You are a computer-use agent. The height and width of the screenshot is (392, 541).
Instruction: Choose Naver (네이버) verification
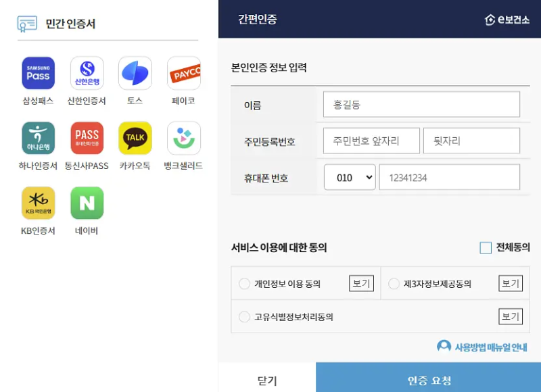pos(87,203)
